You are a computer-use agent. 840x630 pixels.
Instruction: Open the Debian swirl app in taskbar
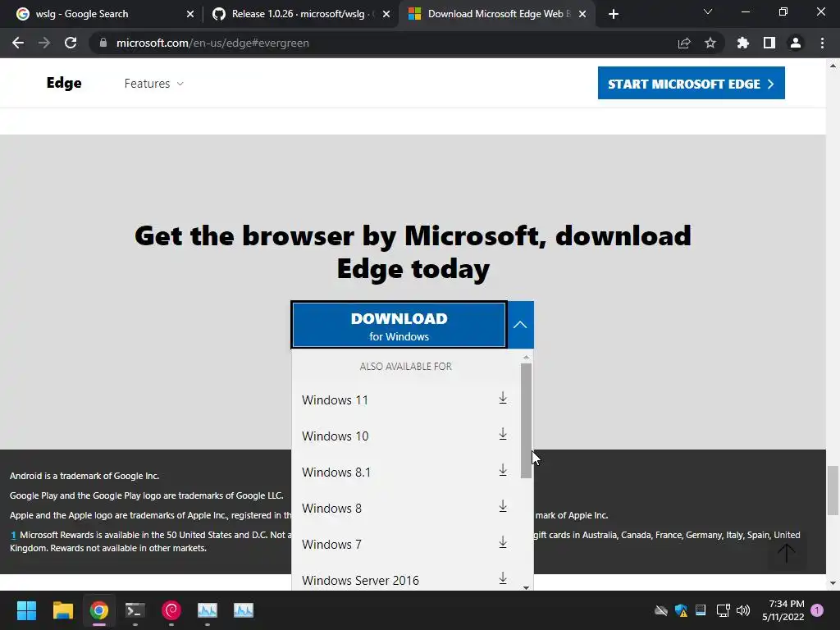tap(171, 610)
